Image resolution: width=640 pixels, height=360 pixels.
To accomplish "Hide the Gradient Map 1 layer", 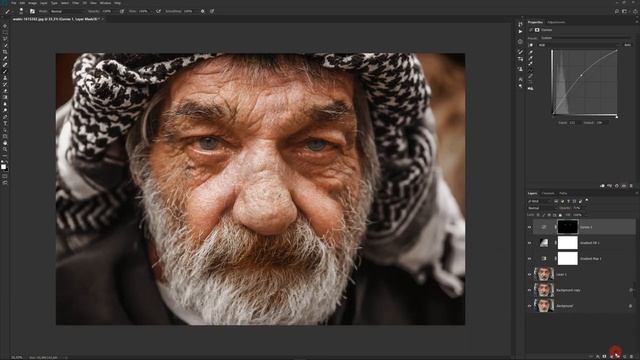I will (529, 258).
